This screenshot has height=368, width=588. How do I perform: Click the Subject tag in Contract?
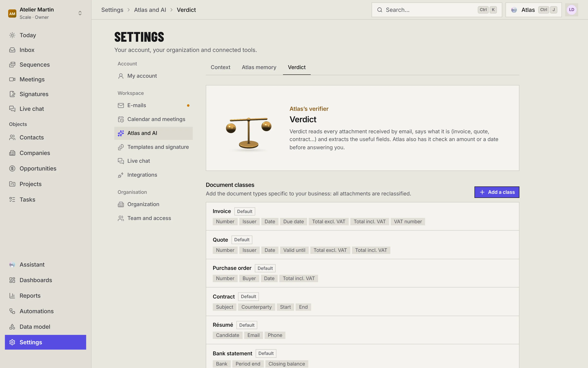(225, 307)
